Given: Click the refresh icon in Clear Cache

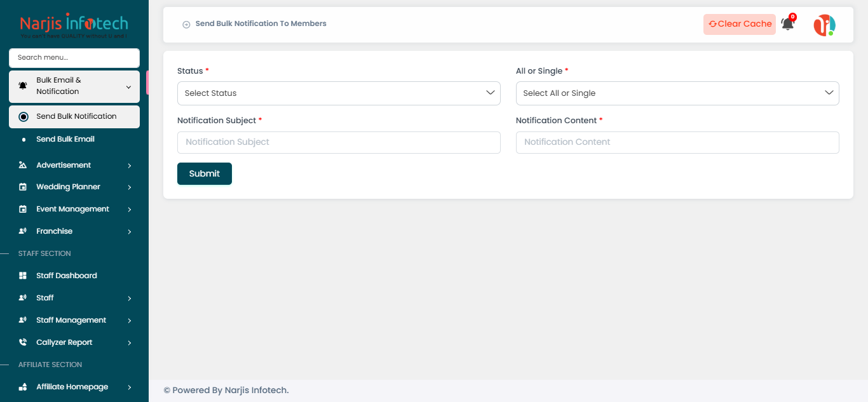Looking at the screenshot, I should click(713, 24).
